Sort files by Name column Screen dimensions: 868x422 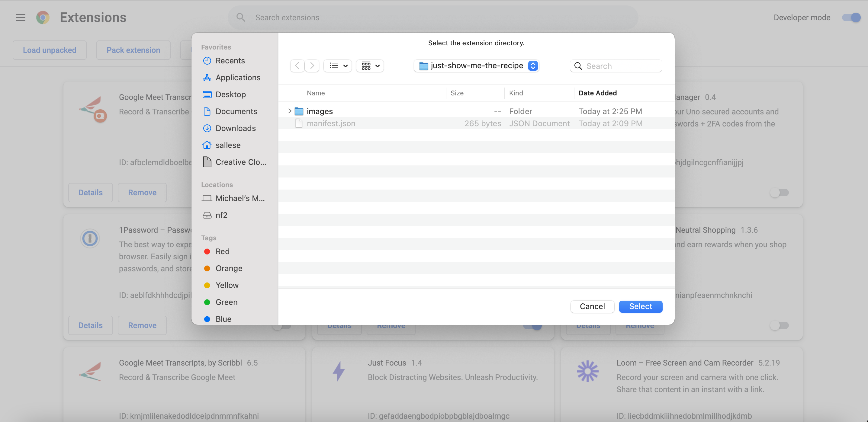coord(316,93)
